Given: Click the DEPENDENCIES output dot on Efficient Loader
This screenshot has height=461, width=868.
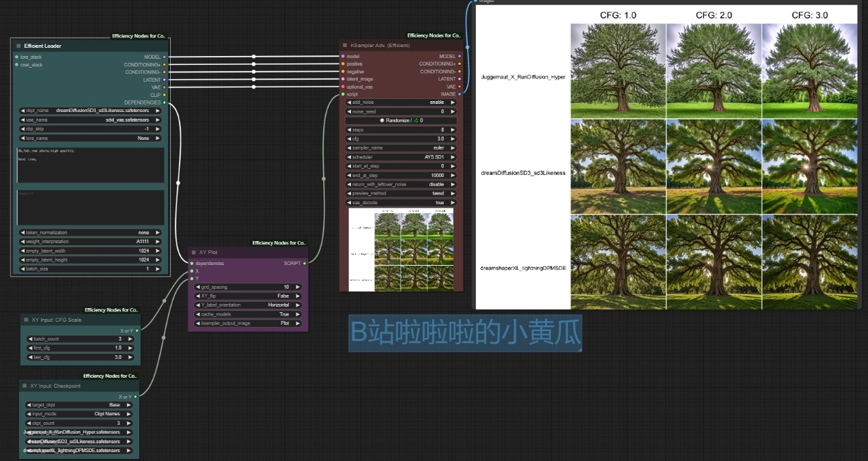Looking at the screenshot, I should pyautogui.click(x=165, y=102).
